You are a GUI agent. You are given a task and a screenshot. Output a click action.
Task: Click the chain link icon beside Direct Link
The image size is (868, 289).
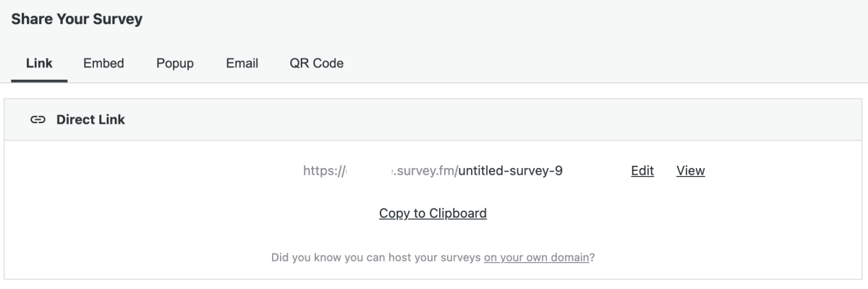tap(38, 120)
